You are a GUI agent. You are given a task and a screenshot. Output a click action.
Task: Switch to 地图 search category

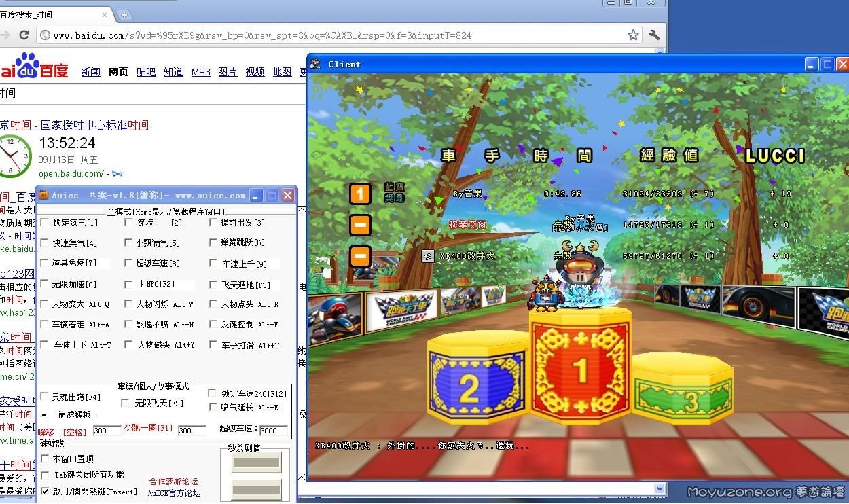(283, 72)
